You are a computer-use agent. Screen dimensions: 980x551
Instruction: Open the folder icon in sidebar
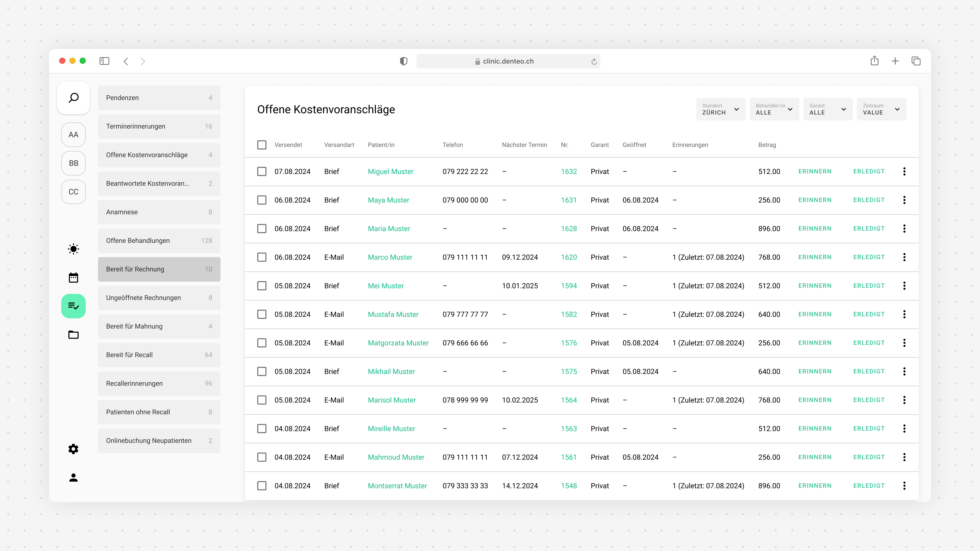pos(73,335)
